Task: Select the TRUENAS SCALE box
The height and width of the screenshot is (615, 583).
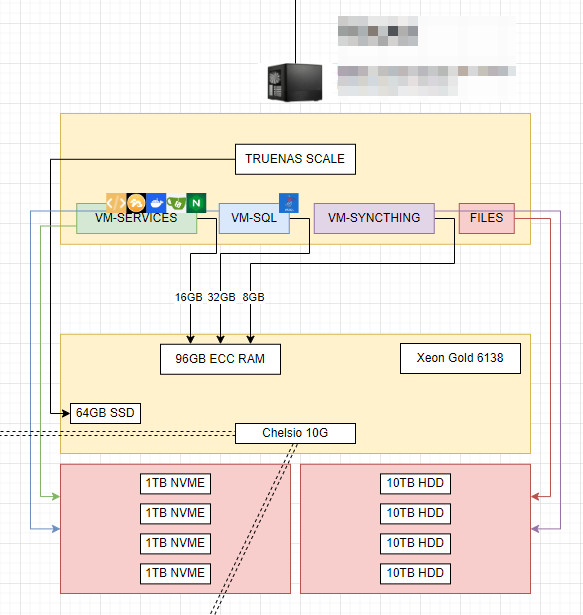Action: pyautogui.click(x=295, y=159)
